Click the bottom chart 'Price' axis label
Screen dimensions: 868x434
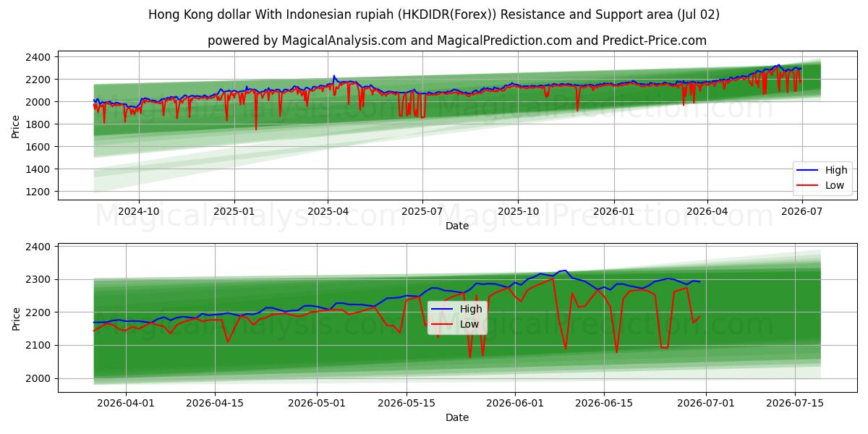click(16, 318)
